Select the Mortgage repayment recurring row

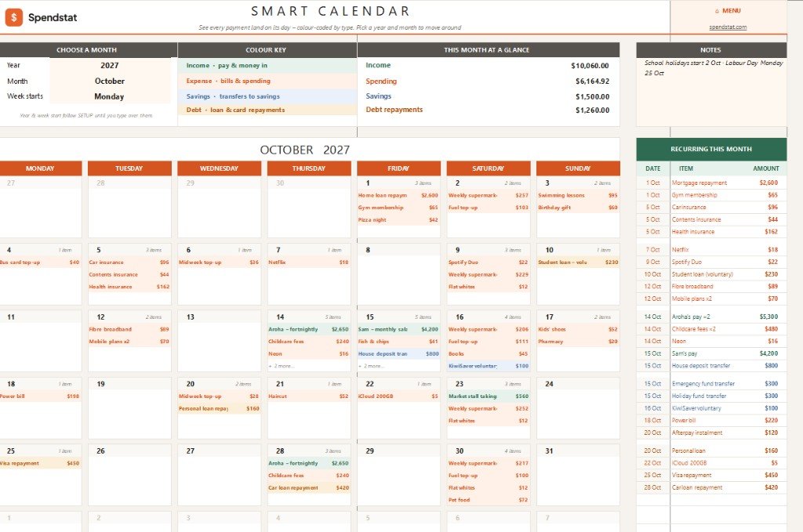point(711,183)
